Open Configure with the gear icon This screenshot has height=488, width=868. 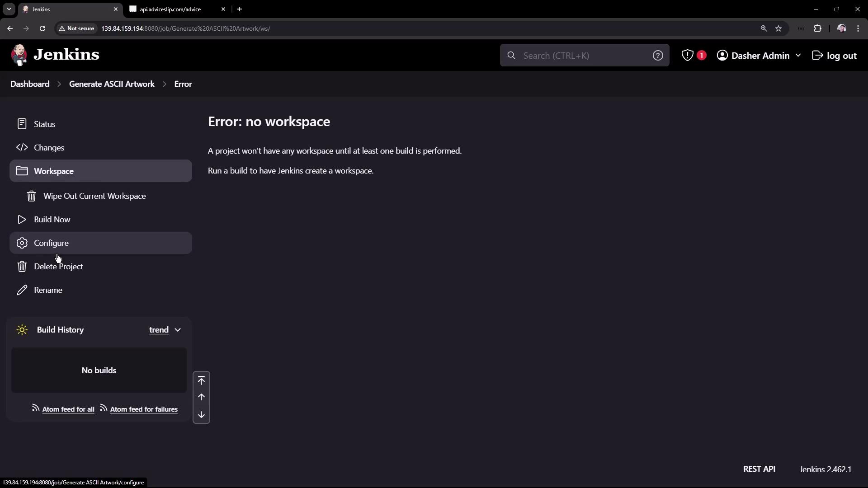coord(22,243)
